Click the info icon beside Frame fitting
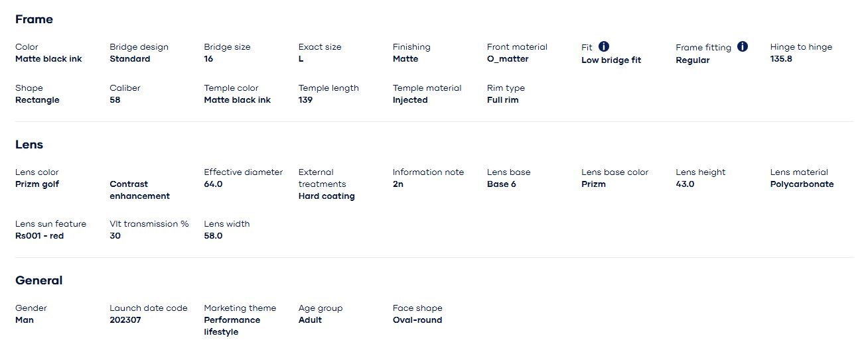Image resolution: width=868 pixels, height=348 pixels. coord(743,46)
